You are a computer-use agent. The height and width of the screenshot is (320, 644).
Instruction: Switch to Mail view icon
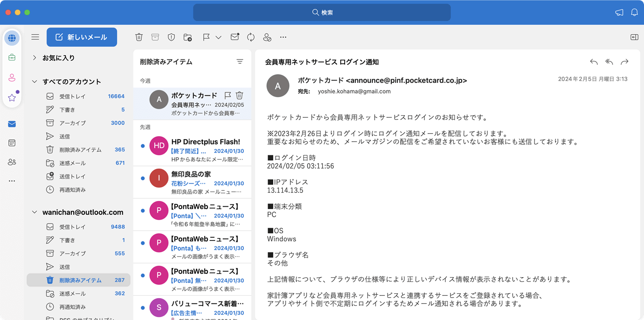(x=12, y=124)
